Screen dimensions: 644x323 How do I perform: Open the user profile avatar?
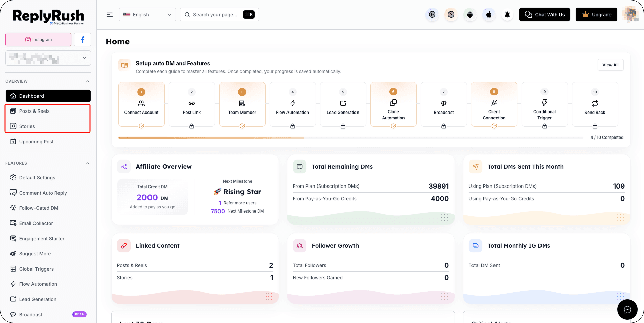point(630,15)
